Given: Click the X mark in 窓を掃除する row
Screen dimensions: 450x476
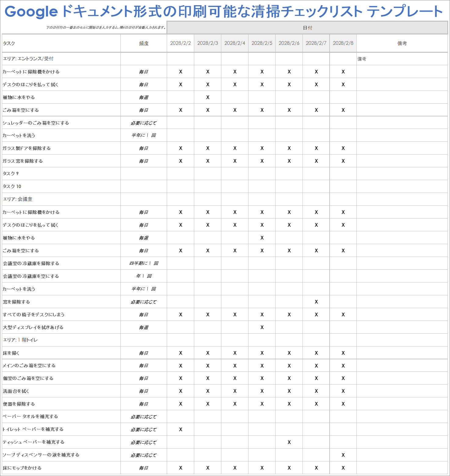Looking at the screenshot, I should tap(316, 302).
